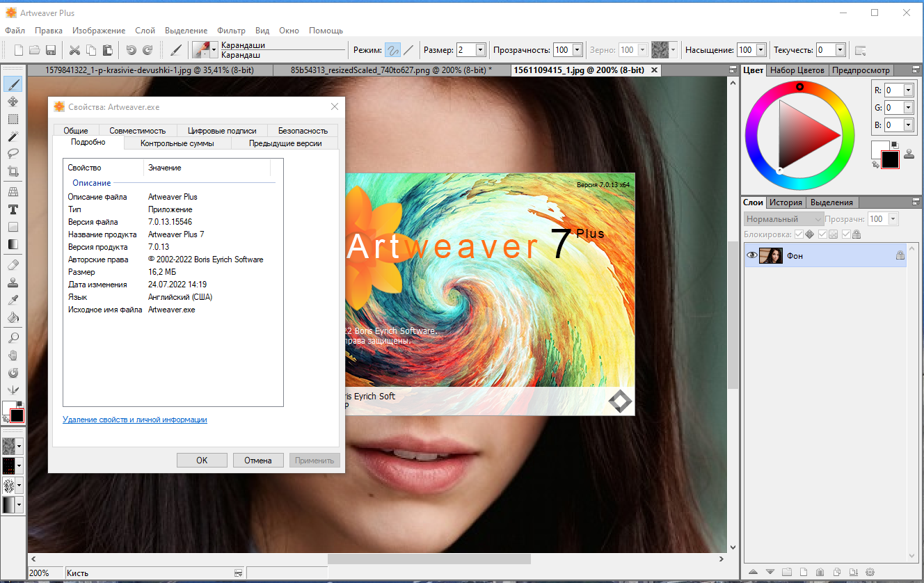This screenshot has width=924, height=583.
Task: Select the Perspective Grid tool
Action: pyautogui.click(x=13, y=192)
